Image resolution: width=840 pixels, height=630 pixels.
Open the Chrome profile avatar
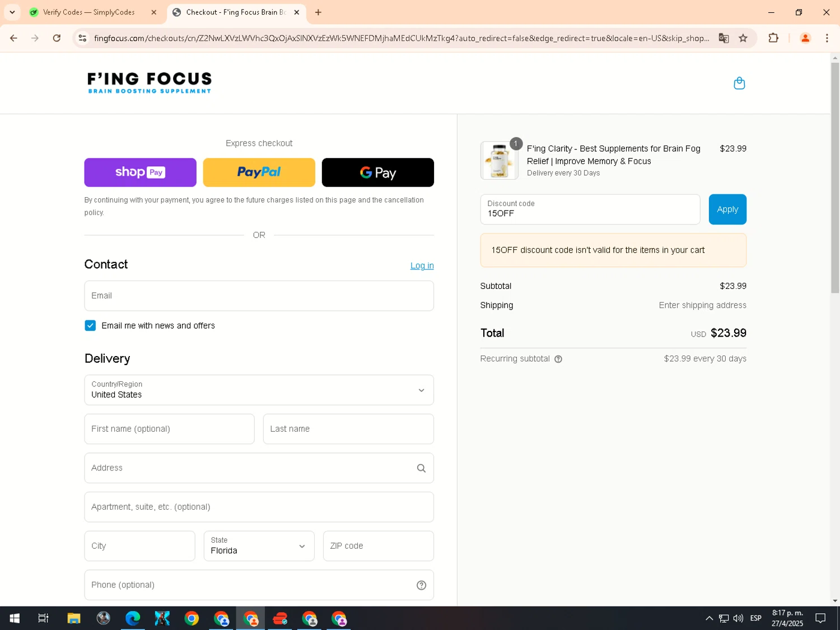tap(805, 38)
